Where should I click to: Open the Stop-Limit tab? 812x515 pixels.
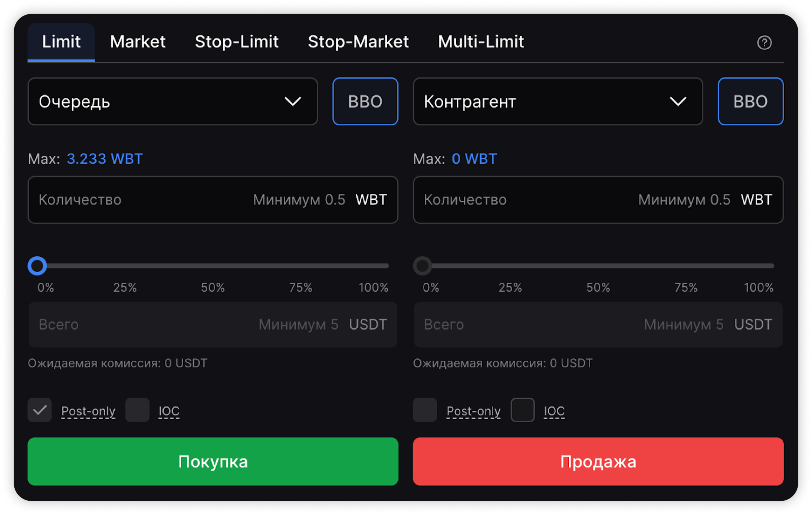point(236,42)
